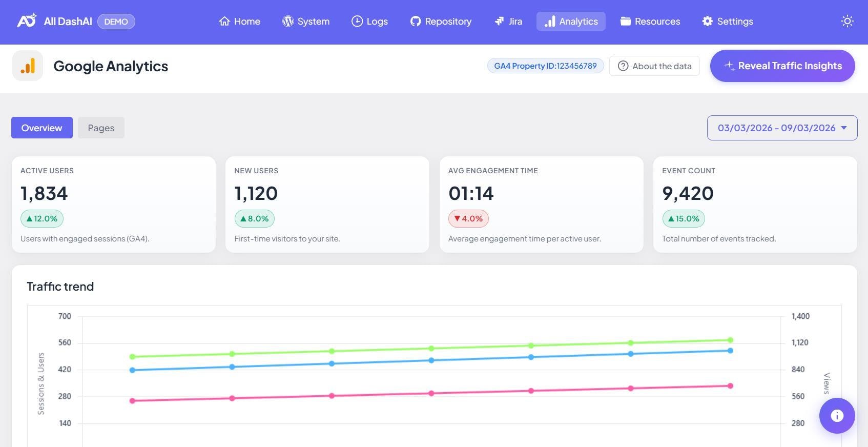
Task: Expand the date range dropdown
Action: (782, 128)
